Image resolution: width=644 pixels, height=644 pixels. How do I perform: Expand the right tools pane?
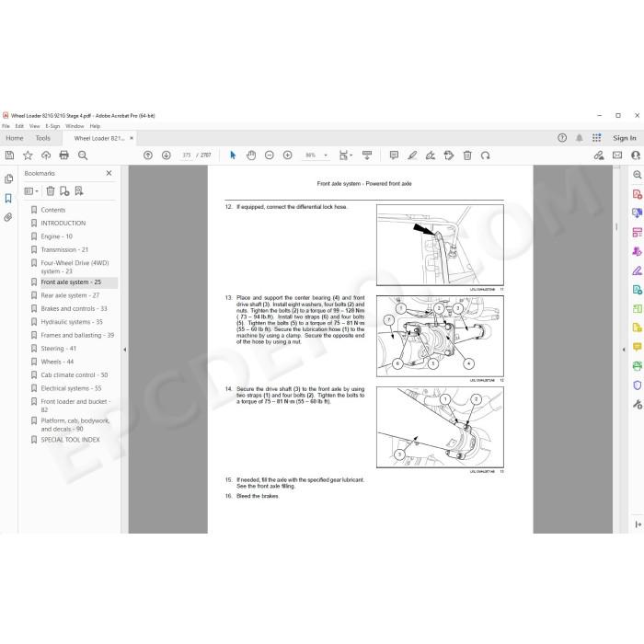[638, 524]
